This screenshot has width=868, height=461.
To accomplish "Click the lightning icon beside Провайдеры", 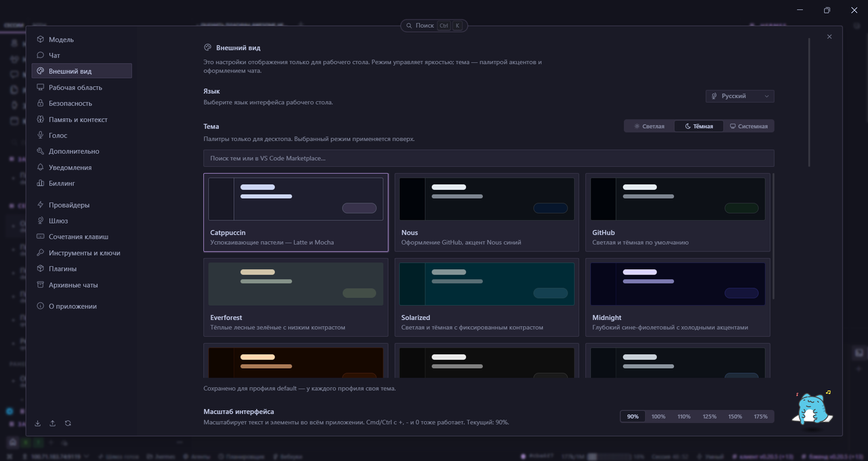I will (x=41, y=205).
